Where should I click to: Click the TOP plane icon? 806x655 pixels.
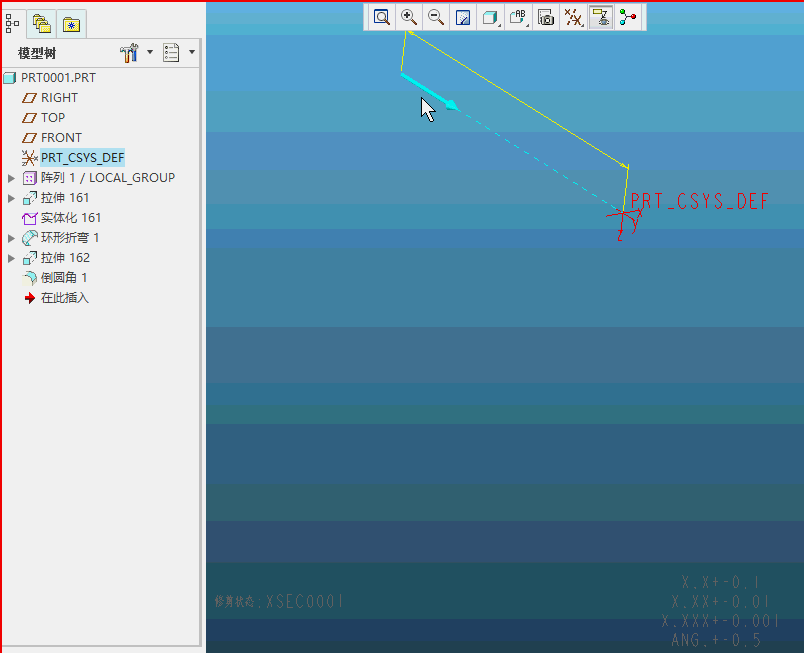point(29,118)
